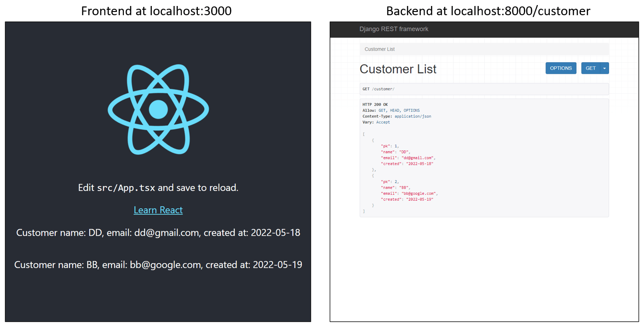Screen dimensions: 644x326
Task: Select the Customer List breadcrumb item
Action: tap(379, 49)
